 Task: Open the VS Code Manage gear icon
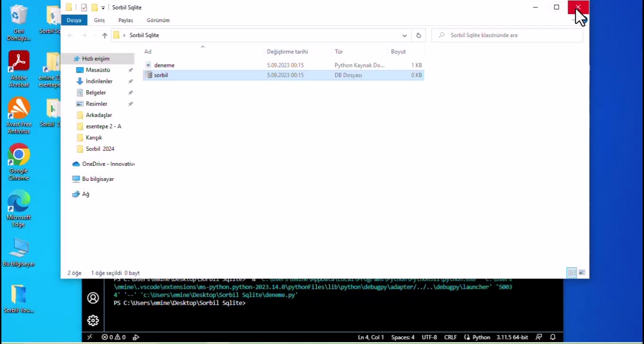93,320
